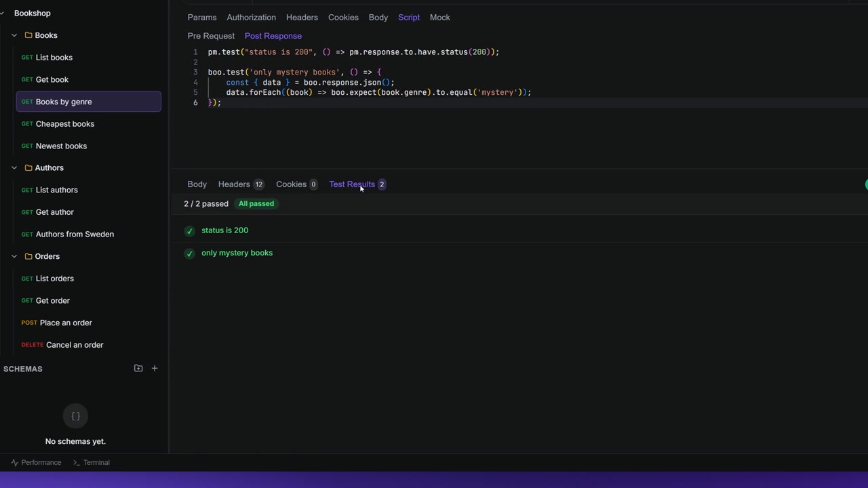This screenshot has width=868, height=488.
Task: Open the Terminal from the status bar
Action: coord(92,462)
